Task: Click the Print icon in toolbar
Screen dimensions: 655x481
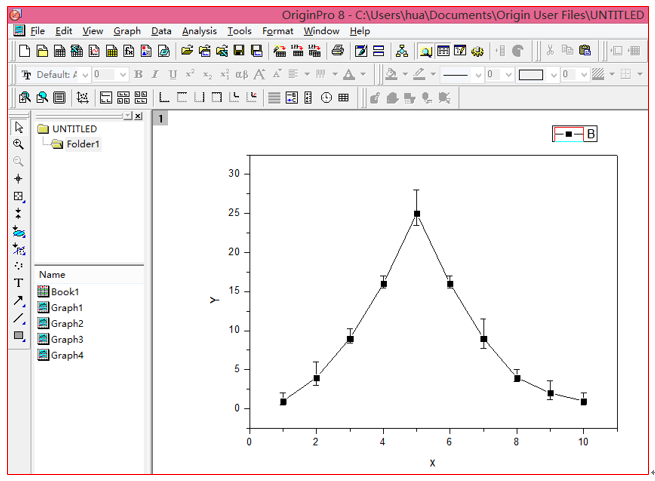Action: [x=338, y=51]
